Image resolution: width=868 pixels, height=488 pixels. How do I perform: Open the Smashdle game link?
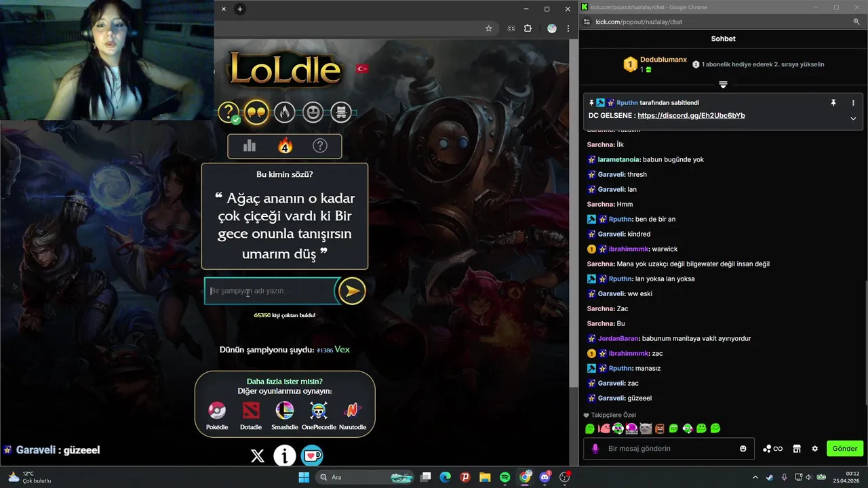coord(285,415)
